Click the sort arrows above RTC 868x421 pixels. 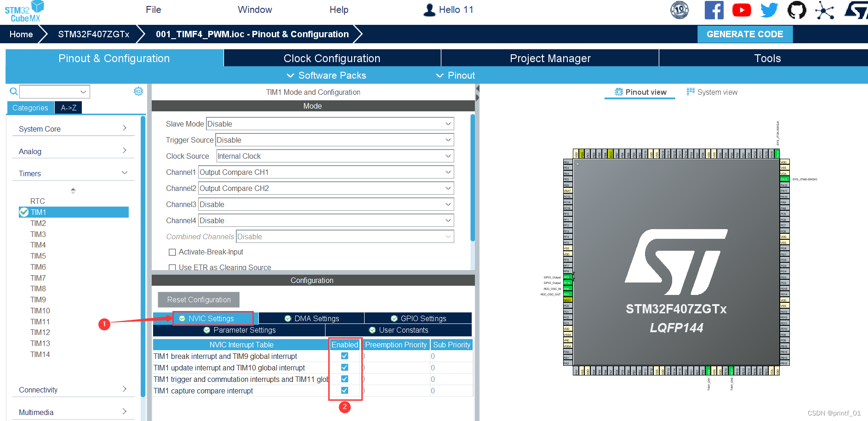(73, 190)
